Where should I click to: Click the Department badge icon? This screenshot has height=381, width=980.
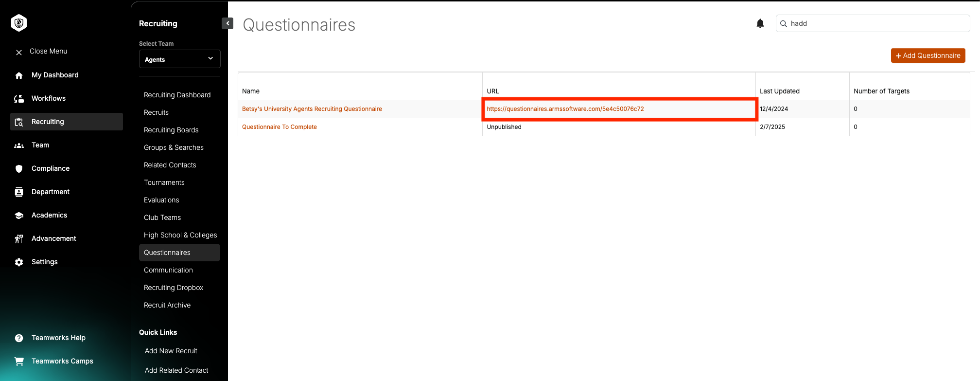19,192
